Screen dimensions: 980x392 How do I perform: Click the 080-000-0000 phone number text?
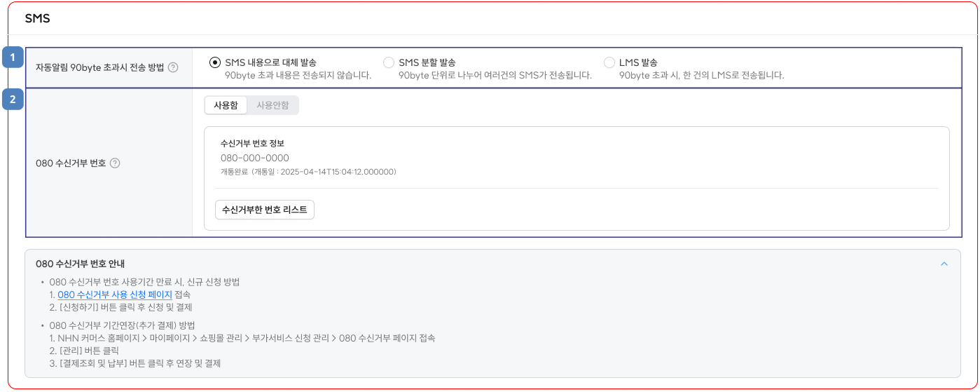[254, 158]
